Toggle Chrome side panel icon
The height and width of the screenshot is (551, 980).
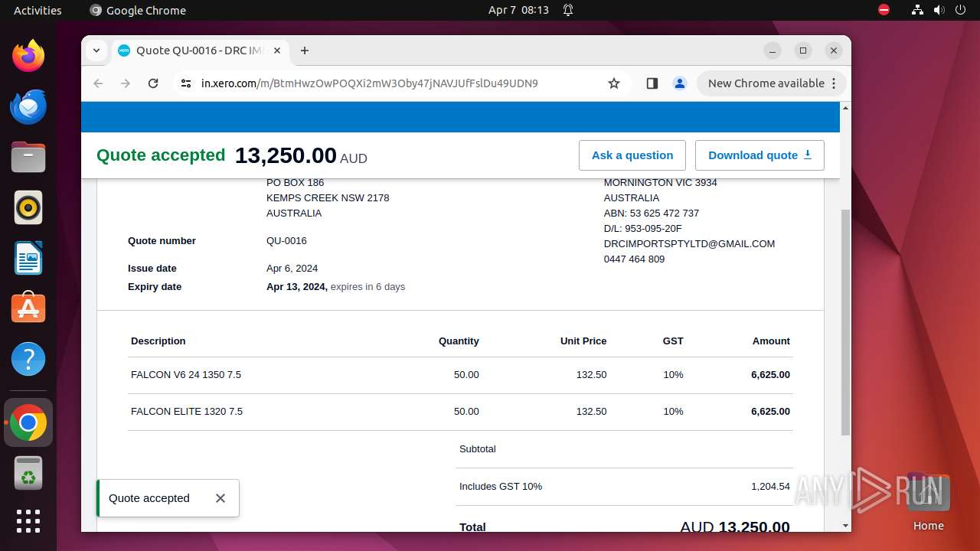coord(652,83)
